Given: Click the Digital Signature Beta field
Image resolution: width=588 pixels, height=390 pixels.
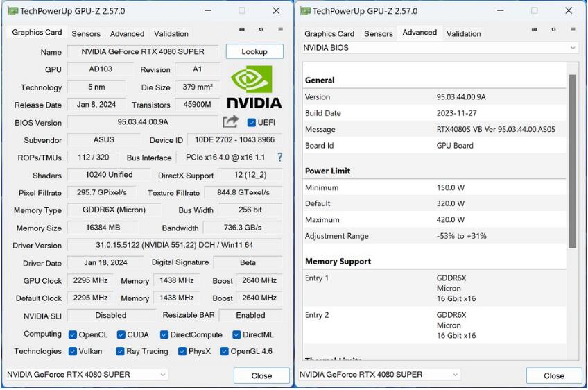Looking at the screenshot, I should click(248, 262).
